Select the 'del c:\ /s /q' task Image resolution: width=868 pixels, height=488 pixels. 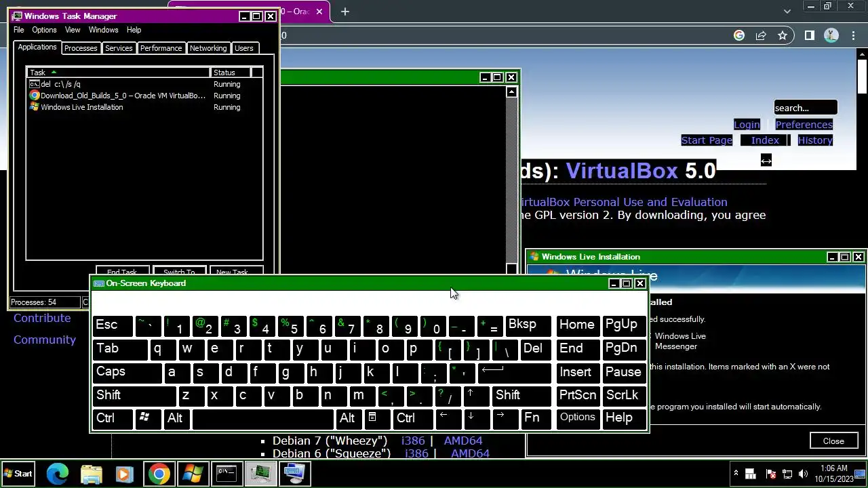144,84
